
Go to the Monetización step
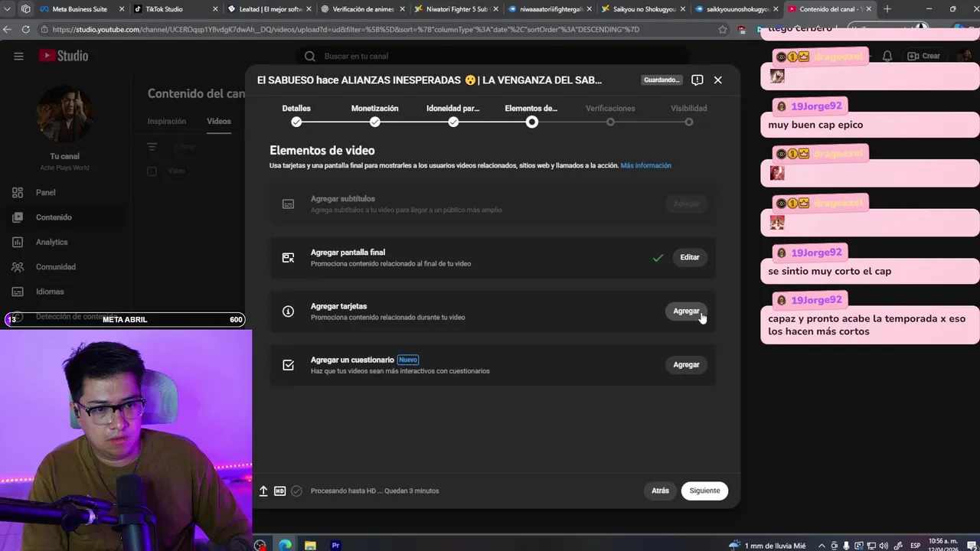374,115
